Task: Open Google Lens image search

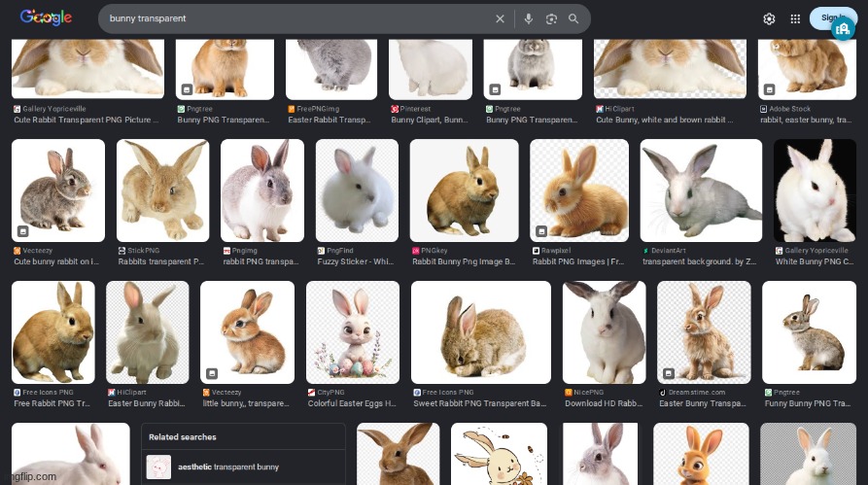Action: pyautogui.click(x=551, y=18)
